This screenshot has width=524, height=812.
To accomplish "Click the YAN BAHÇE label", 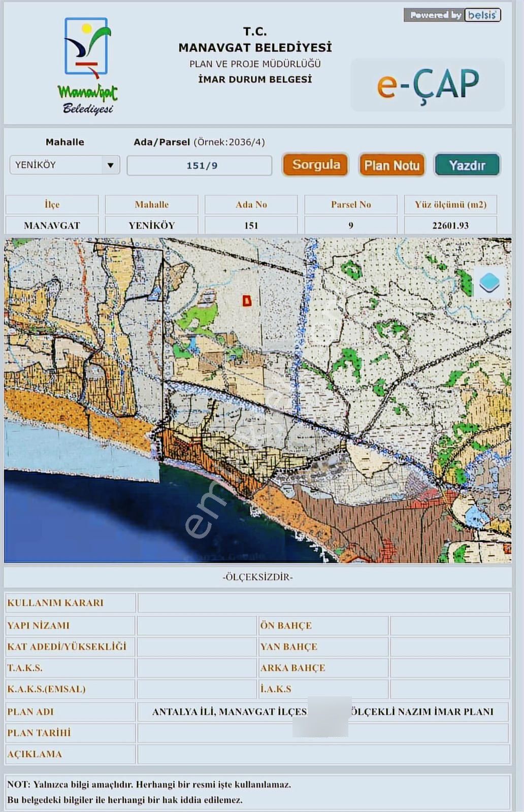I will pyautogui.click(x=288, y=647).
